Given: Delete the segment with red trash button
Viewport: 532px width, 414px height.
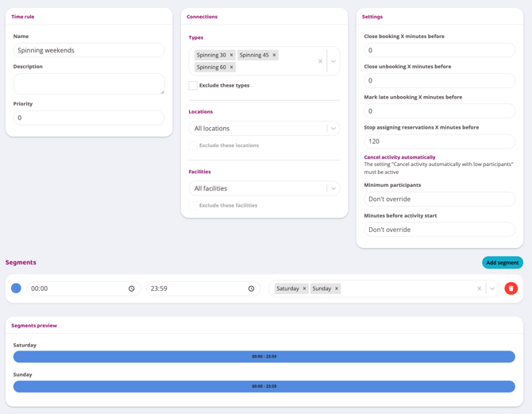Looking at the screenshot, I should (511, 288).
